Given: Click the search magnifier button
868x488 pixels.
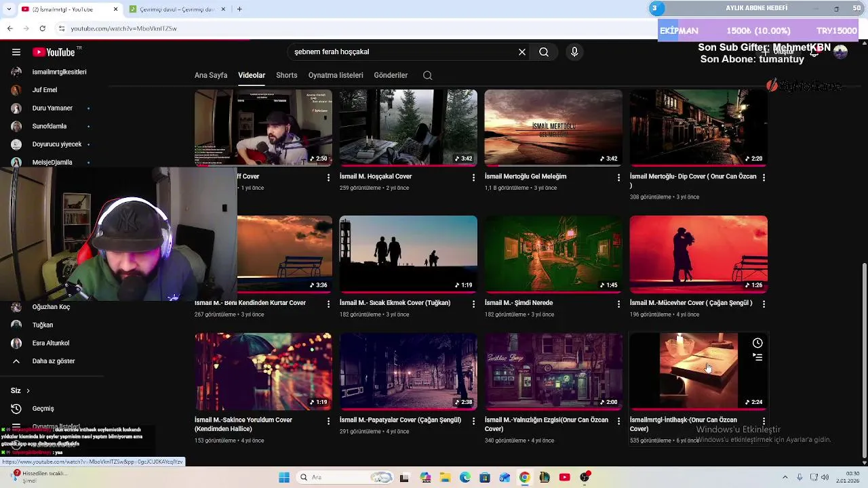Looking at the screenshot, I should (x=544, y=52).
